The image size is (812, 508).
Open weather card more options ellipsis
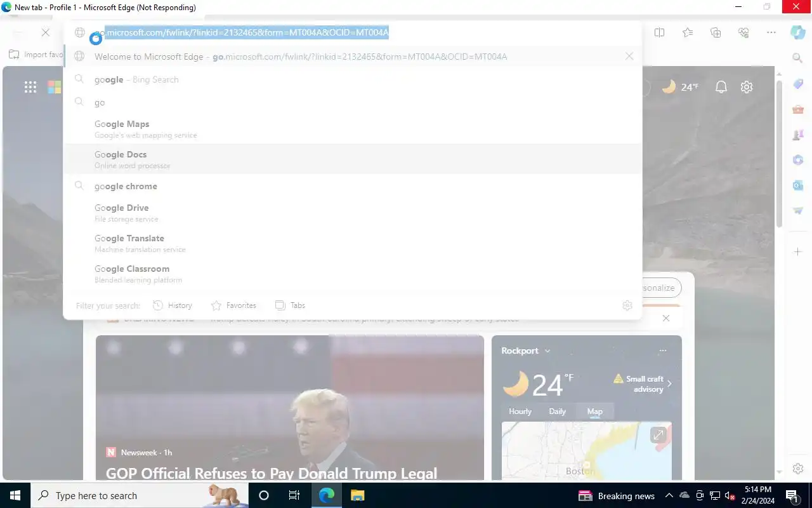click(x=663, y=351)
